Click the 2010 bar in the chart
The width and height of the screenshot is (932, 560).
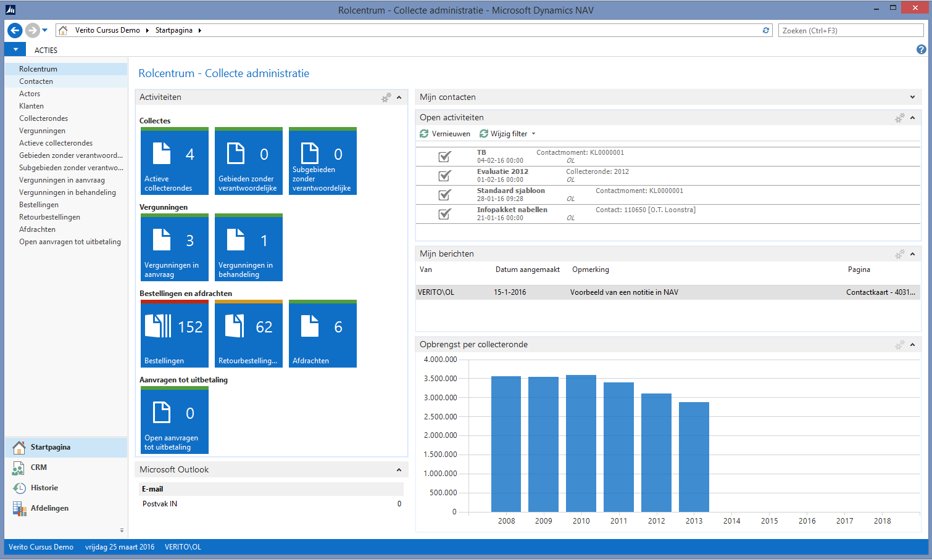pyautogui.click(x=581, y=443)
